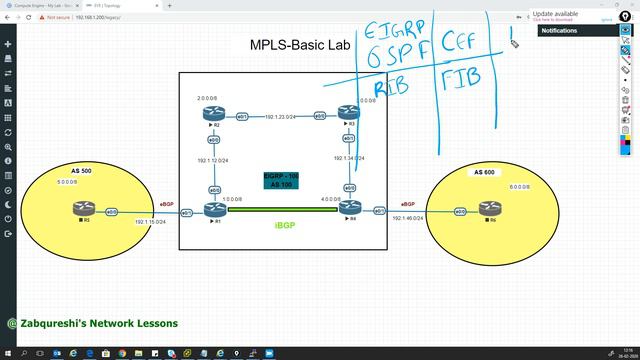Click the 192.1.46.0/24 link label
This screenshot has width=640, height=360.
(x=408, y=218)
